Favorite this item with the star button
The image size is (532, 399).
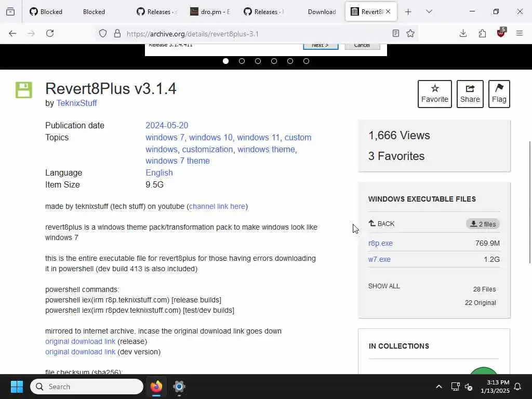pos(435,94)
